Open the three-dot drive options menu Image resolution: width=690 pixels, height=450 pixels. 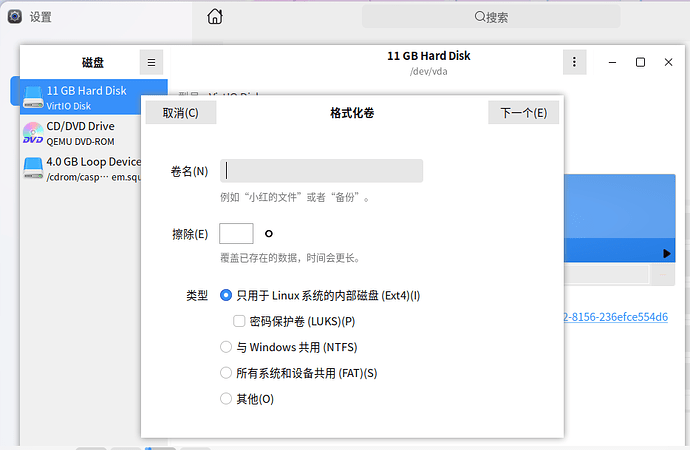tap(574, 62)
